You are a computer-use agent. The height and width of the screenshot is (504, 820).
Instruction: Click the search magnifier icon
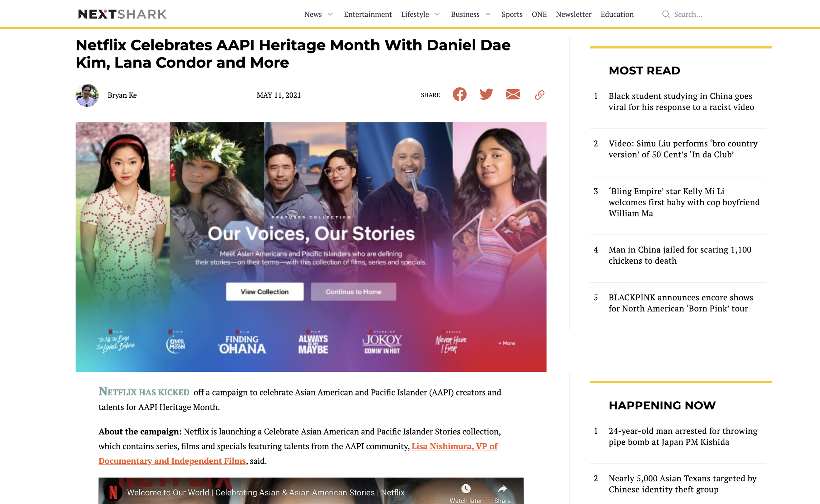pos(666,14)
